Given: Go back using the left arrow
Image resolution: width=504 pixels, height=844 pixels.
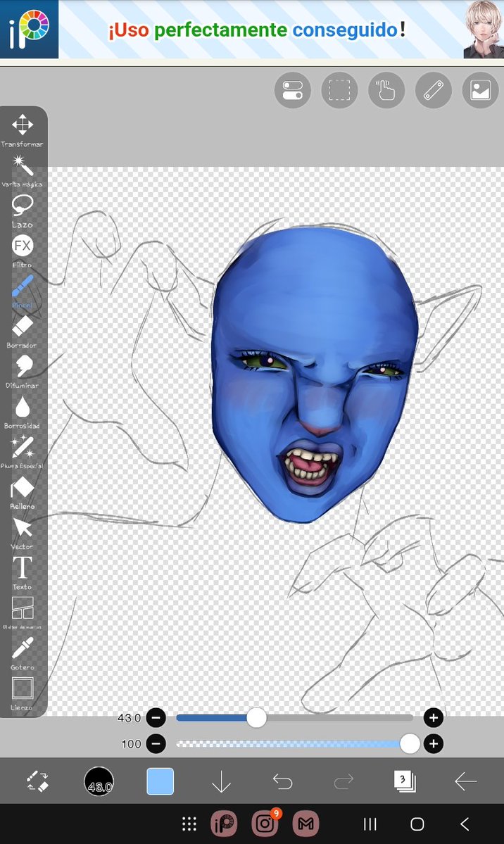Looking at the screenshot, I should point(466,781).
